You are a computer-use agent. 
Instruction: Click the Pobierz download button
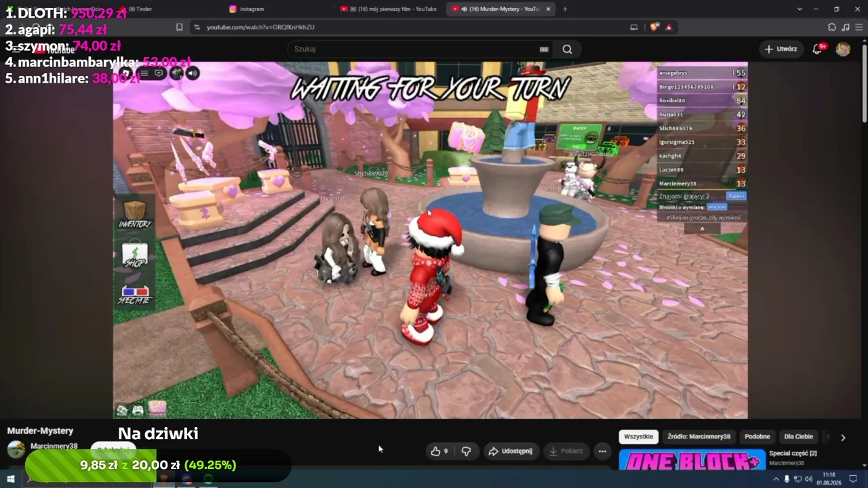(565, 451)
